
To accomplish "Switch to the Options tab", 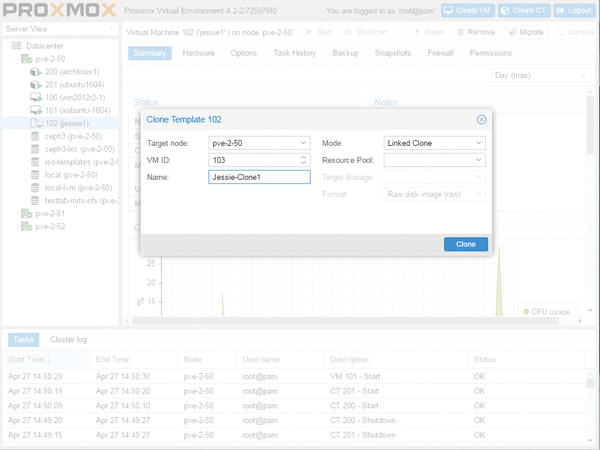I will (x=244, y=53).
